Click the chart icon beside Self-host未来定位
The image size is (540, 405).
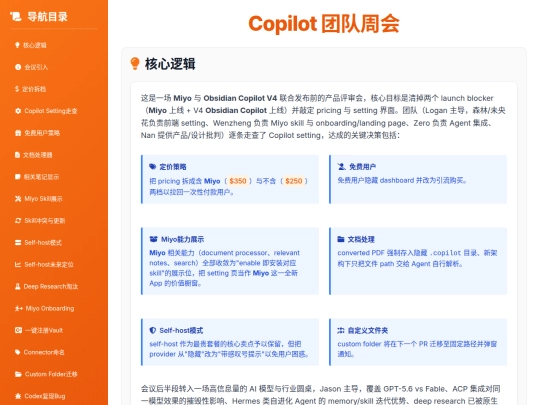coord(18,264)
